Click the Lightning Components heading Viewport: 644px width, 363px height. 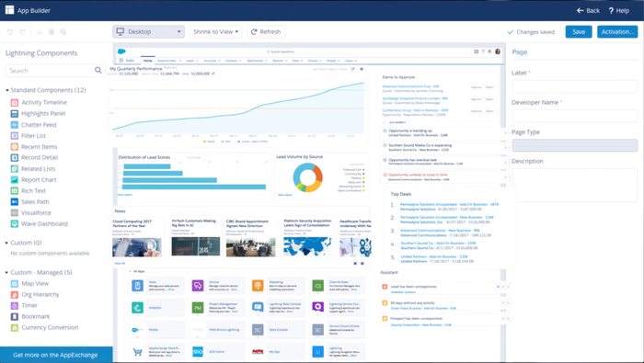41,53
